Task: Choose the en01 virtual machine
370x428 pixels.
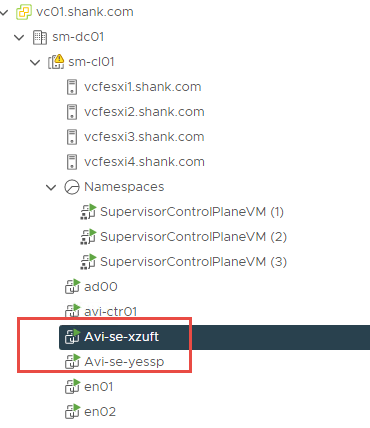Action: (x=99, y=387)
